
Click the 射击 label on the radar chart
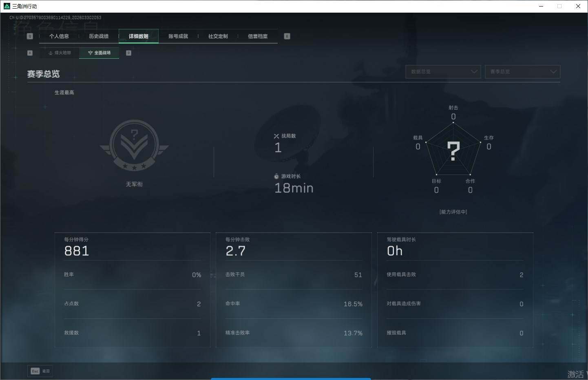[453, 108]
